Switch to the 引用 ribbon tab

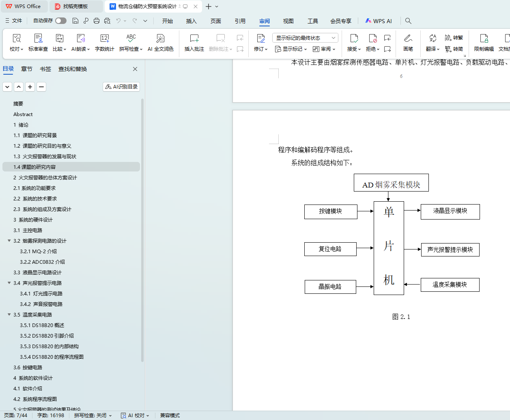click(x=240, y=21)
